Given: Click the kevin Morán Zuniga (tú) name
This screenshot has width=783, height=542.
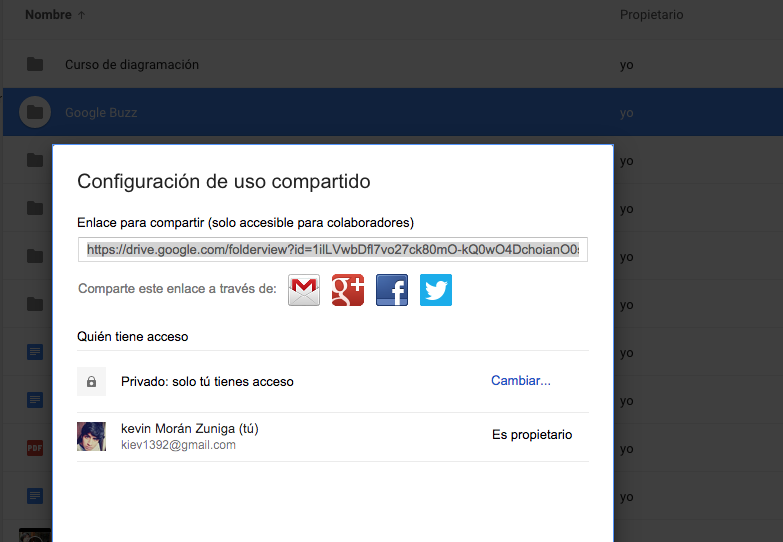Looking at the screenshot, I should (190, 428).
